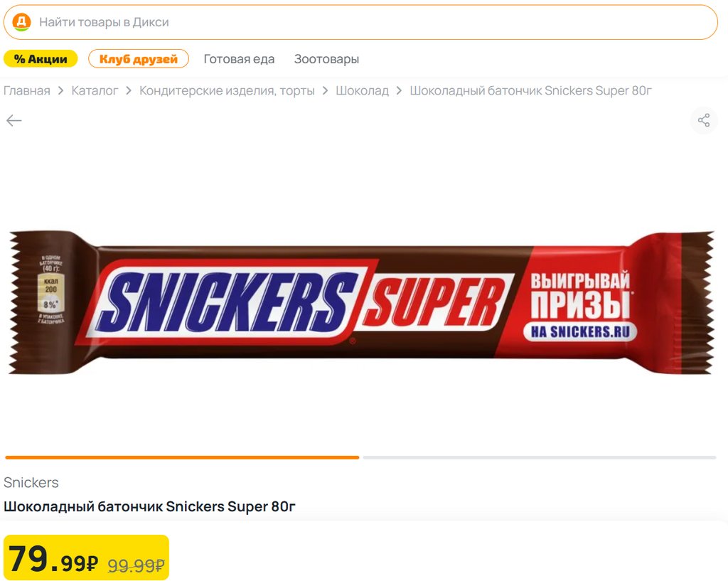This screenshot has width=728, height=581.
Task: Click chevron after Главная breadcrumb
Action: tap(61, 90)
